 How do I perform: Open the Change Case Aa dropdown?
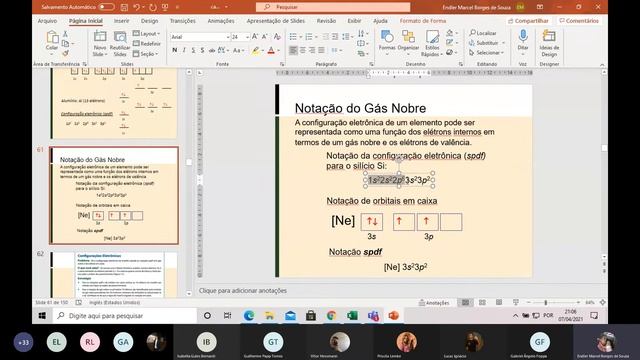point(239,50)
